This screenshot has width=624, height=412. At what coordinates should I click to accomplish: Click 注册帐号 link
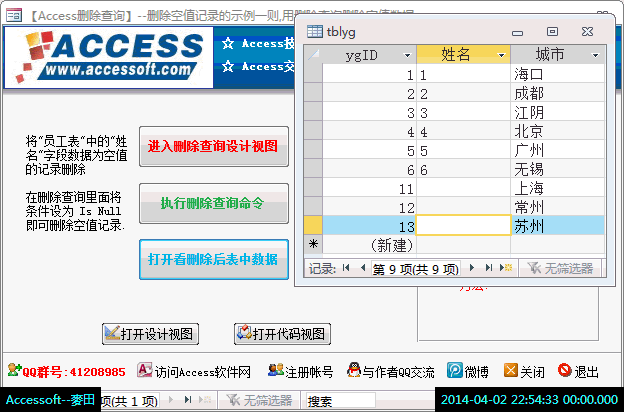309,372
